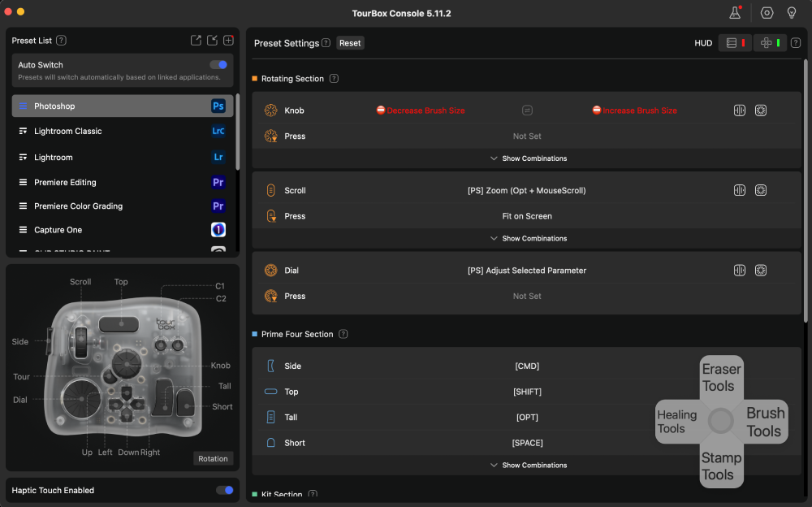Select the Premiere Editing preset

tap(123, 183)
